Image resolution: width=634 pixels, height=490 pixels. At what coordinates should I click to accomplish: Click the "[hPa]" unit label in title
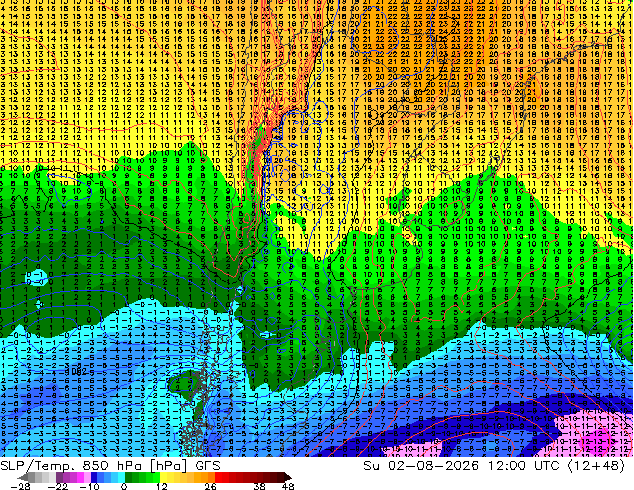click(x=168, y=466)
